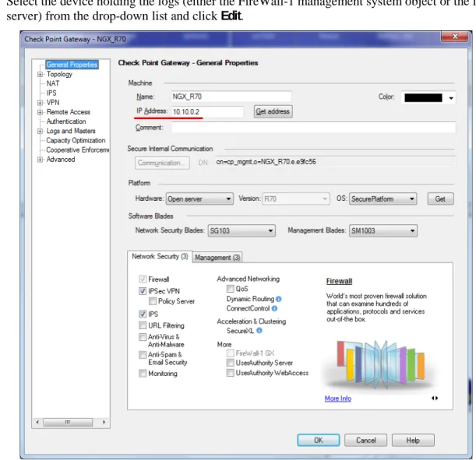
Task: Select NAT in the tree
Action: tap(53, 83)
